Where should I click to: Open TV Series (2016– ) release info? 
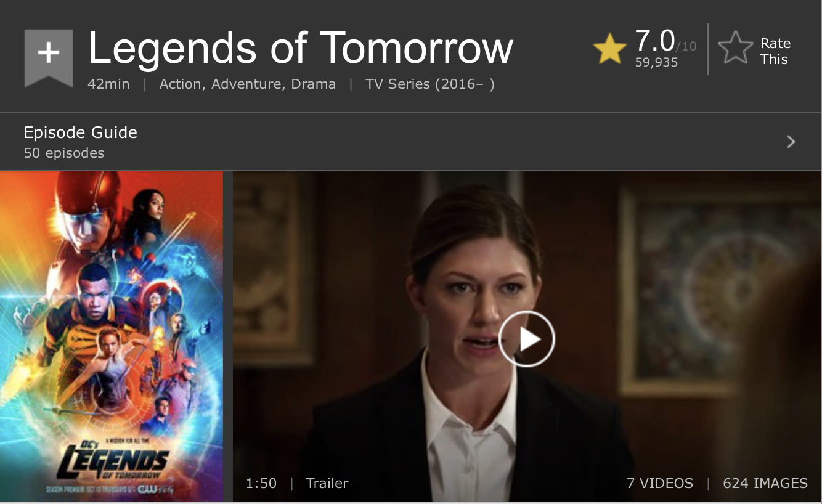(430, 84)
